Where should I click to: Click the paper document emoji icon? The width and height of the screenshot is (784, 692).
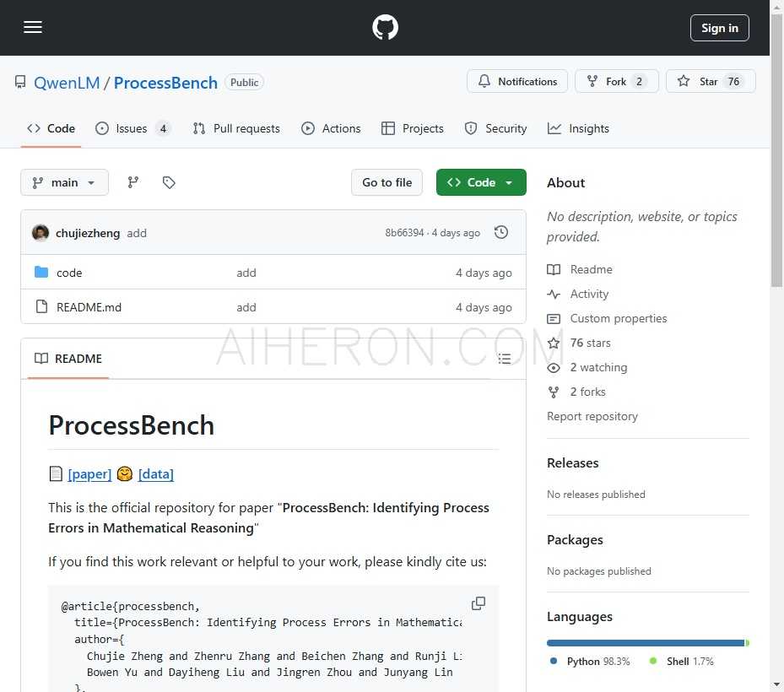(x=56, y=473)
